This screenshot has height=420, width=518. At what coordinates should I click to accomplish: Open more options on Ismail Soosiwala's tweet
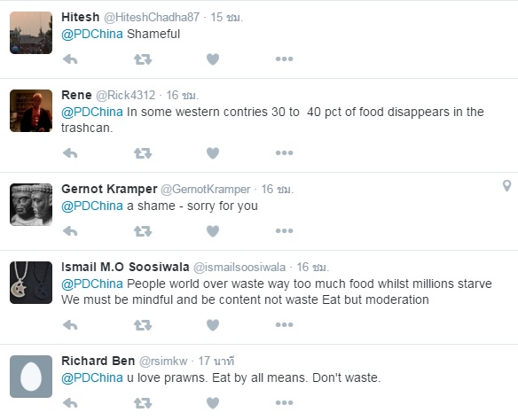[285, 324]
